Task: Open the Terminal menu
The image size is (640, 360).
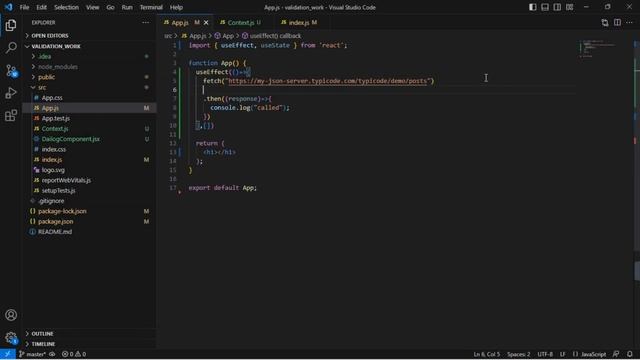Action: point(151,7)
